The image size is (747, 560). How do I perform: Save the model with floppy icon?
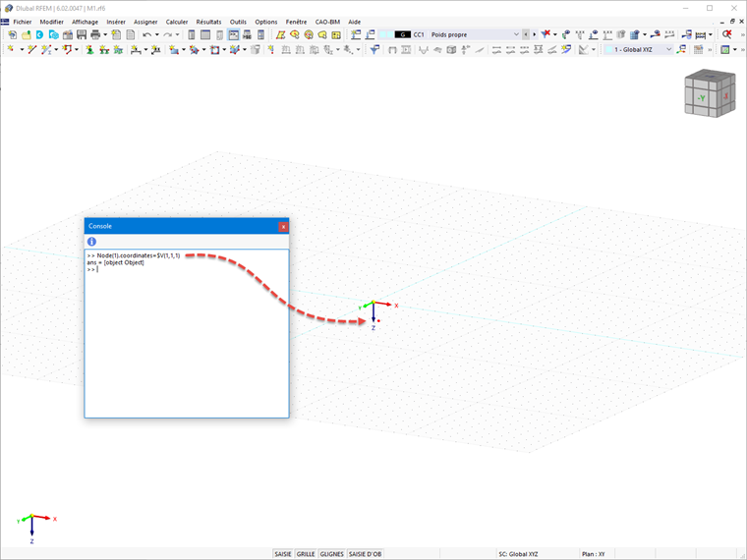click(x=82, y=34)
